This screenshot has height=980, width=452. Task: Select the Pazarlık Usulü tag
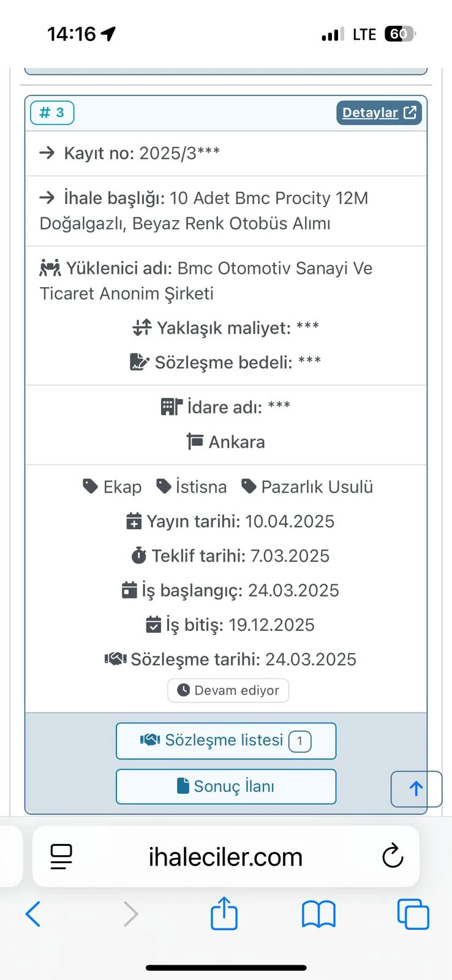coord(307,487)
